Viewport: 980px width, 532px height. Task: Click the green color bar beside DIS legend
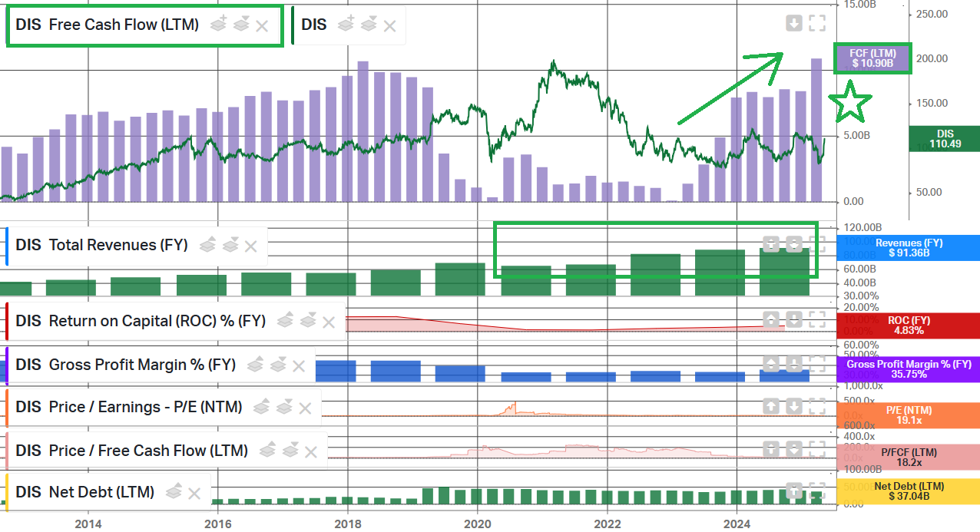[x=293, y=25]
